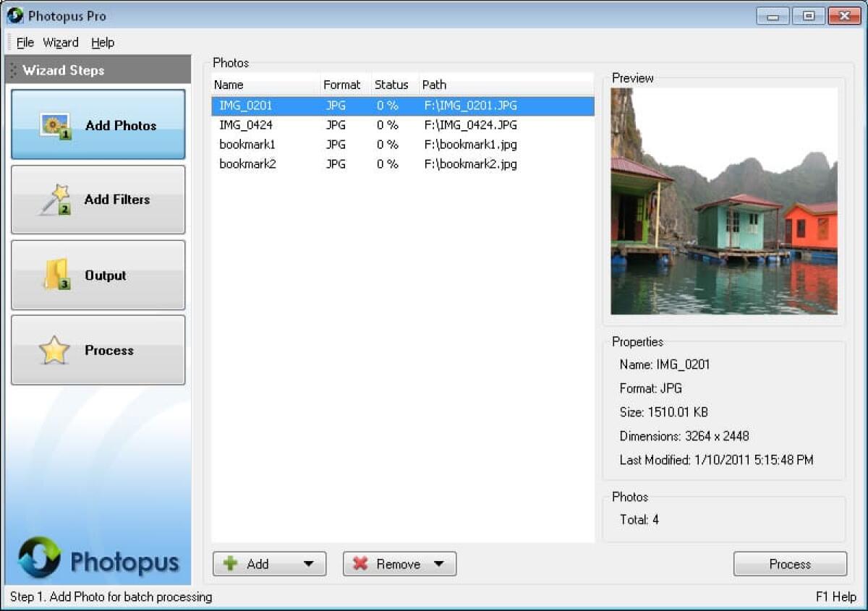
Task: Open the Wizard menu
Action: 61,42
